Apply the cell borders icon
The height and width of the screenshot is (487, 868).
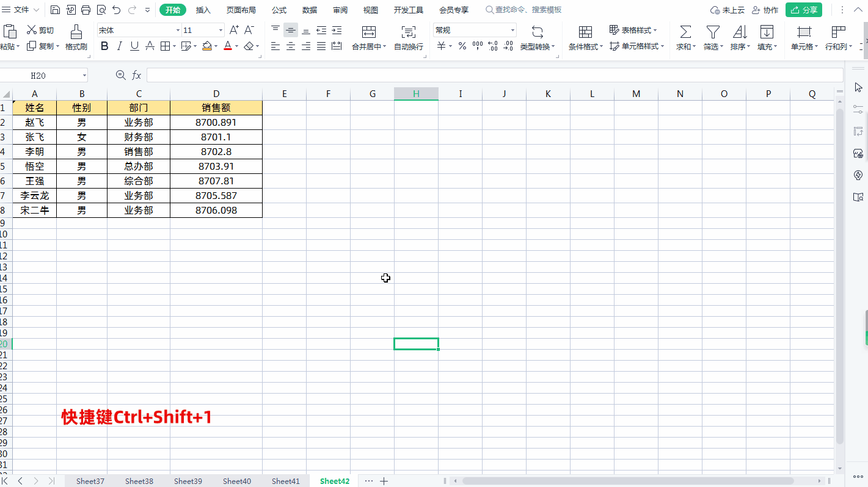165,46
